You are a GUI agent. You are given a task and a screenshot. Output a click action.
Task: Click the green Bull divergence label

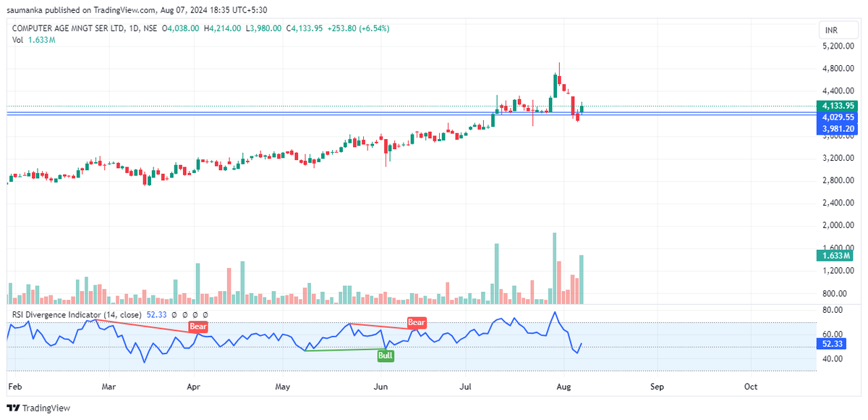coord(386,355)
